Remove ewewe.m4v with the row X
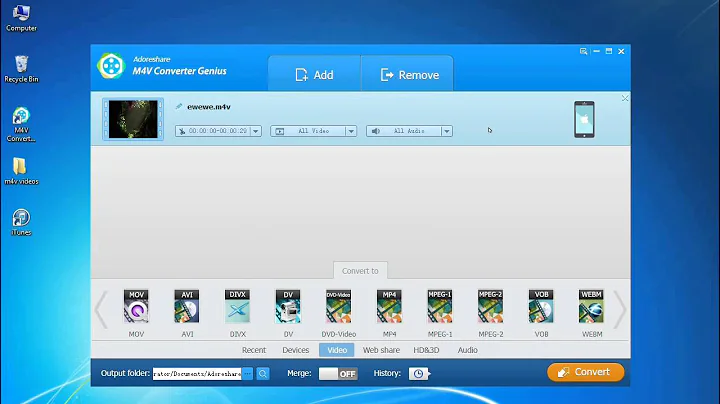Screen dimensions: 720x404 point(624,98)
